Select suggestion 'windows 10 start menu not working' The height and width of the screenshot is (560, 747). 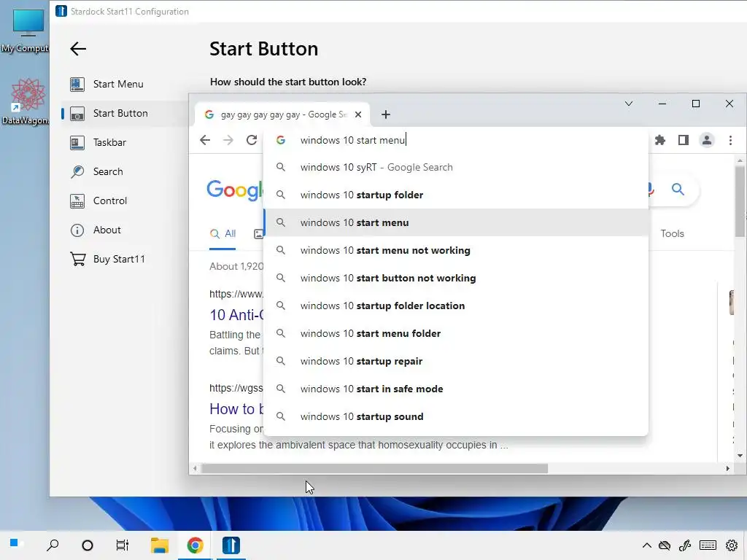pos(456,250)
